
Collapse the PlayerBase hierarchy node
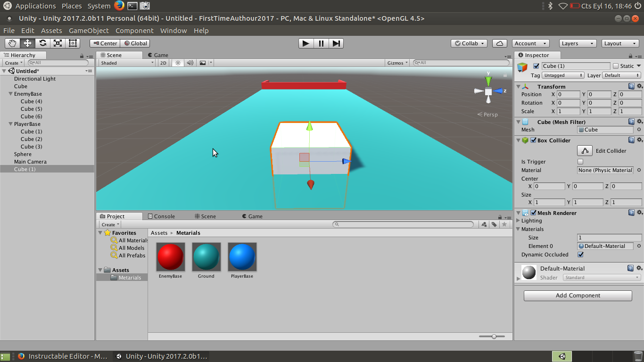pos(10,124)
